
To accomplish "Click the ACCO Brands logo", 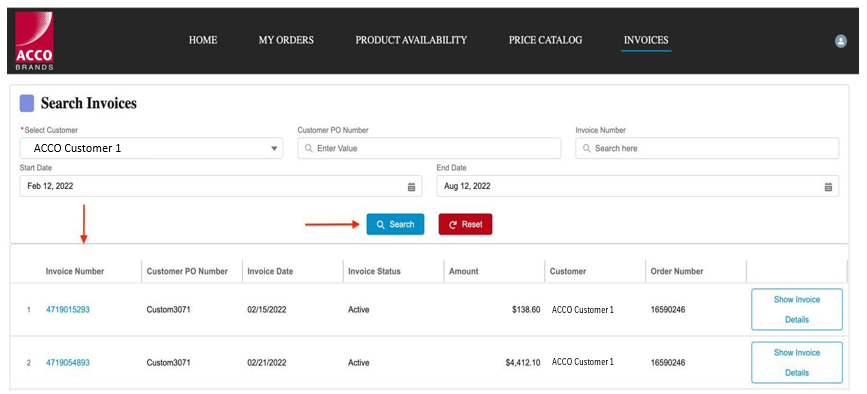I will (x=34, y=41).
